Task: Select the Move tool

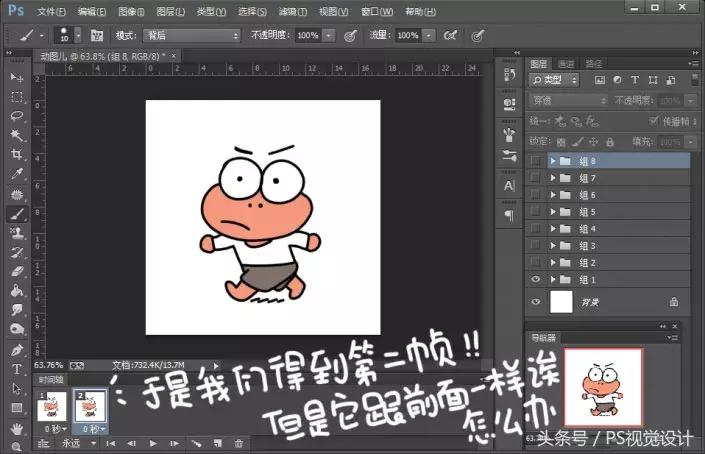Action: tap(17, 78)
